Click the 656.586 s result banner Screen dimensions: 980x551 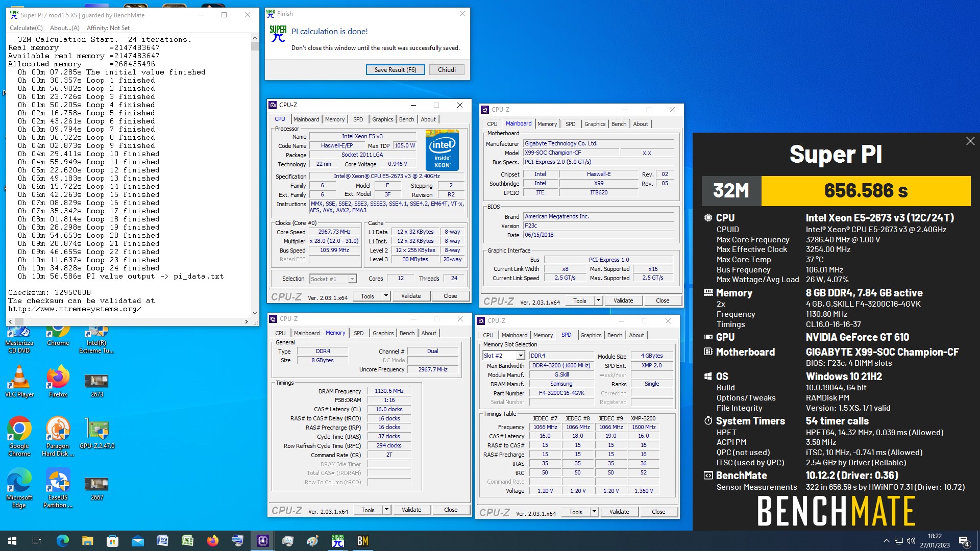866,191
